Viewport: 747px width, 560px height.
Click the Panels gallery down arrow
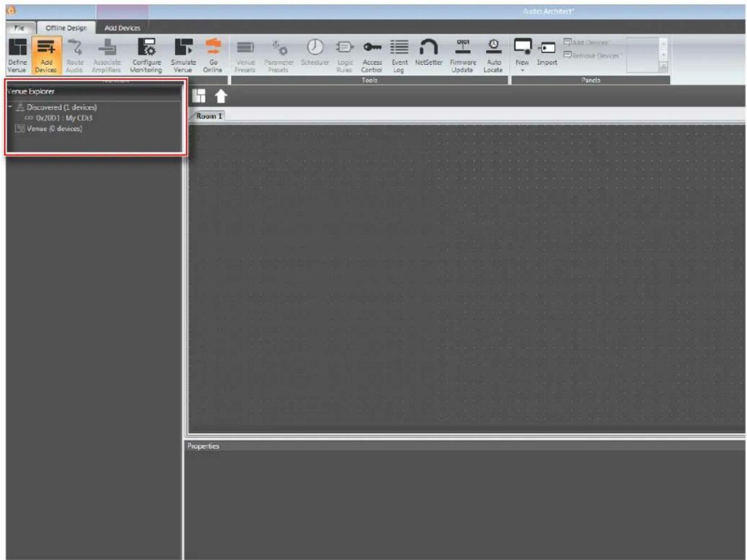point(664,55)
